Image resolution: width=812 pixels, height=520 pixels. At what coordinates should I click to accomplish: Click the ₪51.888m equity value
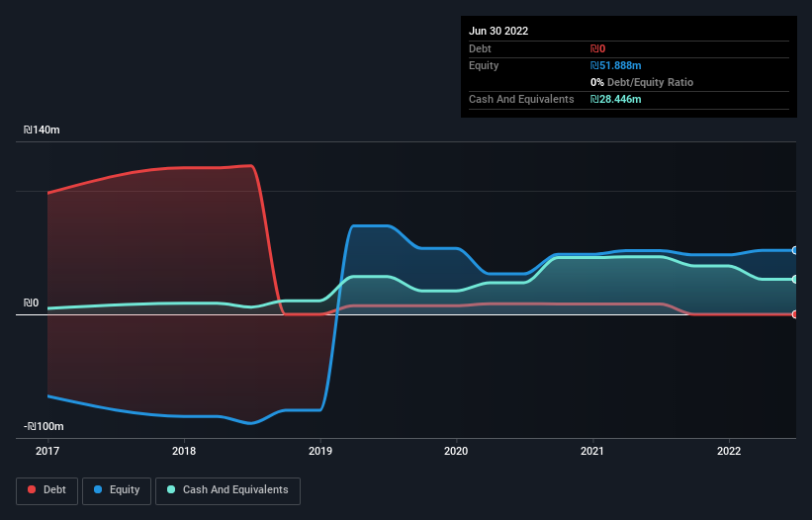pyautogui.click(x=616, y=65)
